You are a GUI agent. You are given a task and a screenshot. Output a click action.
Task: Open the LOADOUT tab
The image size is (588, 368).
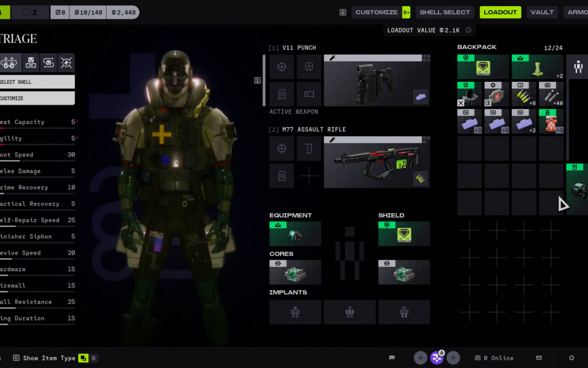pyautogui.click(x=500, y=12)
